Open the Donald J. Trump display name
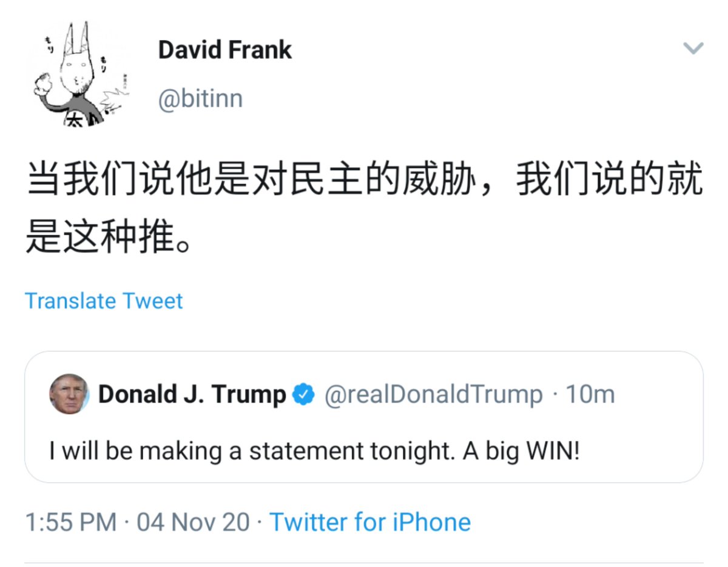 point(192,395)
